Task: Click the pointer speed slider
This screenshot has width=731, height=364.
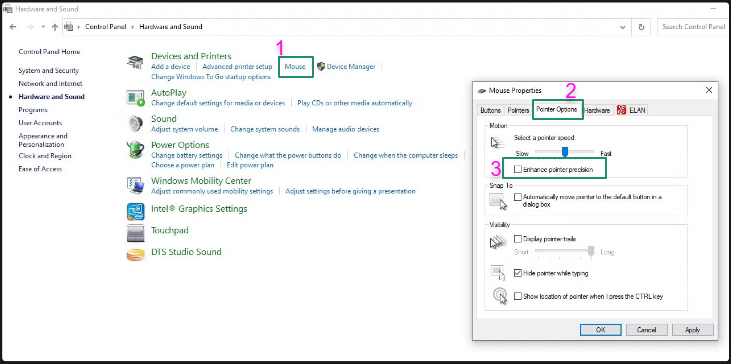Action: [565, 152]
